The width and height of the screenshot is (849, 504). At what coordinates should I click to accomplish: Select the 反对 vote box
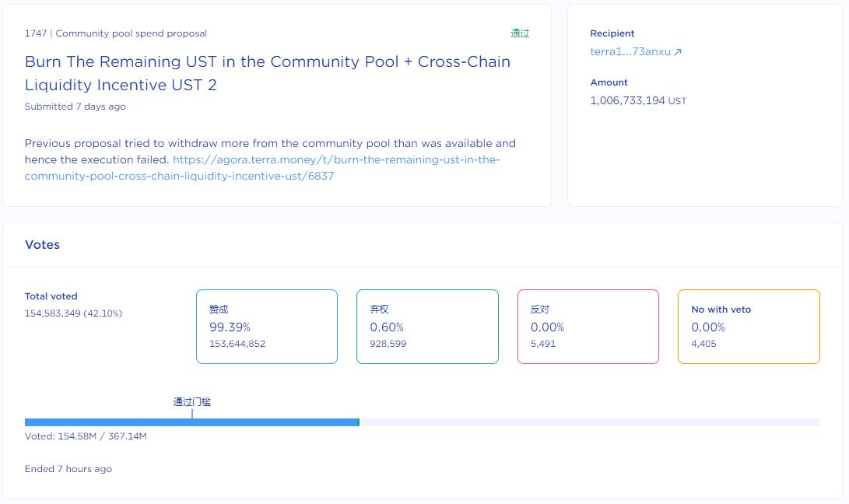588,327
